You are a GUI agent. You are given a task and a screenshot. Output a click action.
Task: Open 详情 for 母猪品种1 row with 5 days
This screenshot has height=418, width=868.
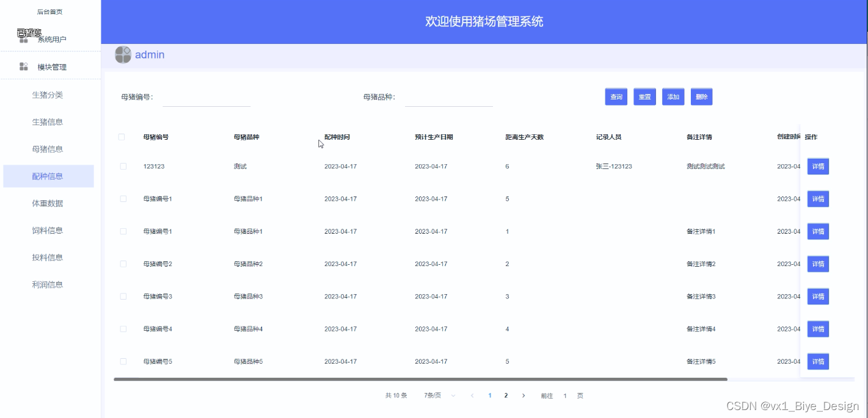click(818, 199)
